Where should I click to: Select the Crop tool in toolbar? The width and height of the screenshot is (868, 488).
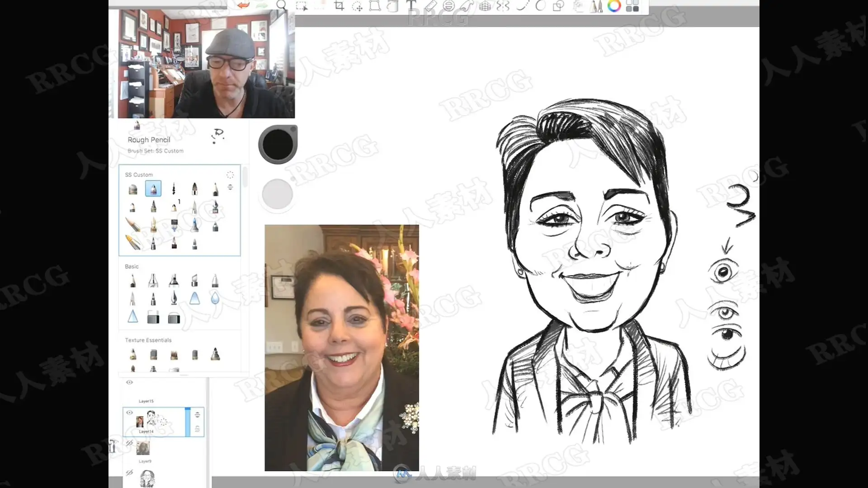point(339,6)
